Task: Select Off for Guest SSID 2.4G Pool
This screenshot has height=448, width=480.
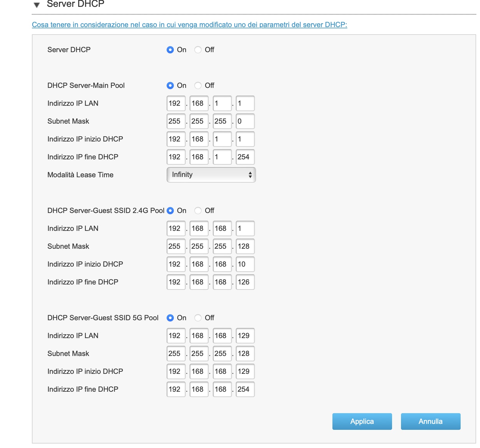Action: point(198,211)
